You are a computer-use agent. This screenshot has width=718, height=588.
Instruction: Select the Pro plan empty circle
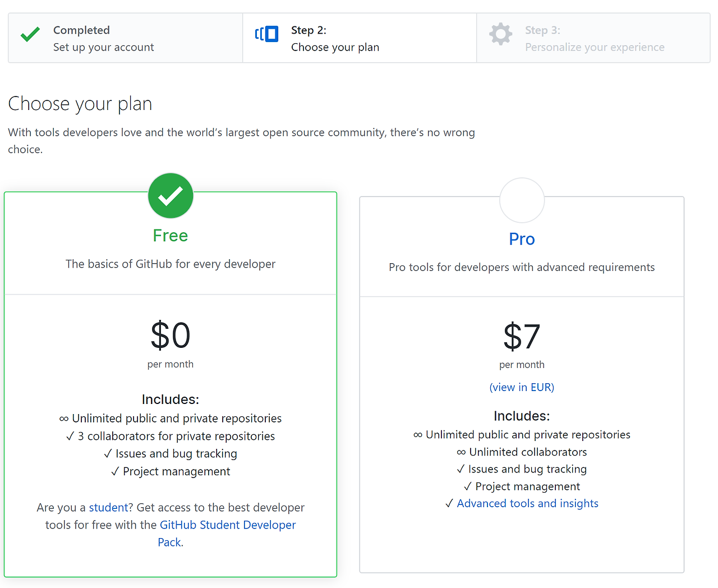point(522,200)
